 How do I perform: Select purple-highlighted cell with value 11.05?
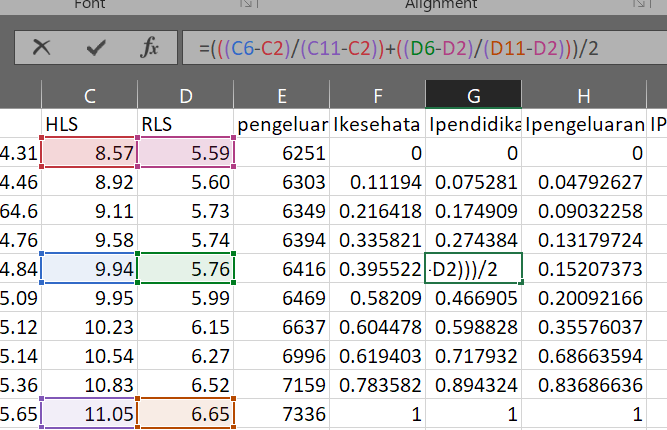(89, 415)
